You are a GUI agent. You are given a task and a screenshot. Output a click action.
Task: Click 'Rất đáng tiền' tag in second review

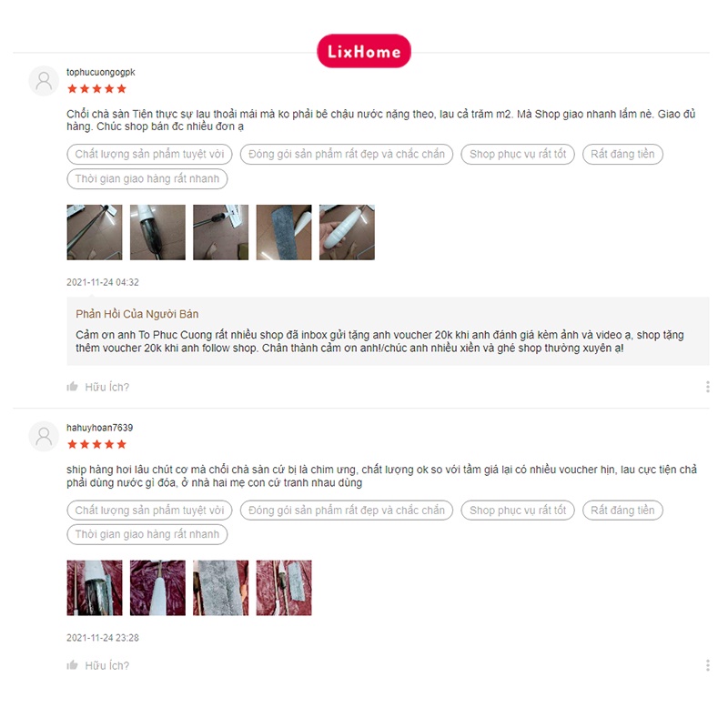(x=622, y=511)
